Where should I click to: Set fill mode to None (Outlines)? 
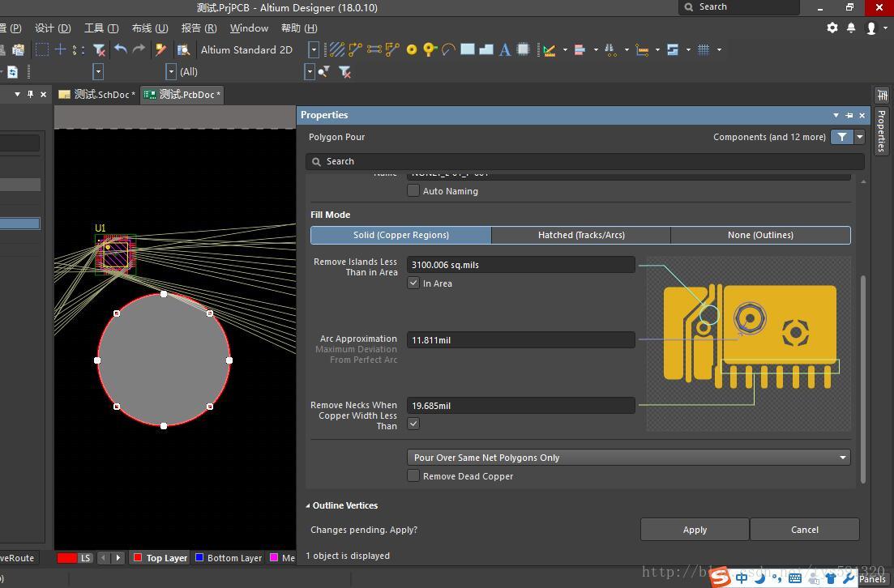point(760,235)
